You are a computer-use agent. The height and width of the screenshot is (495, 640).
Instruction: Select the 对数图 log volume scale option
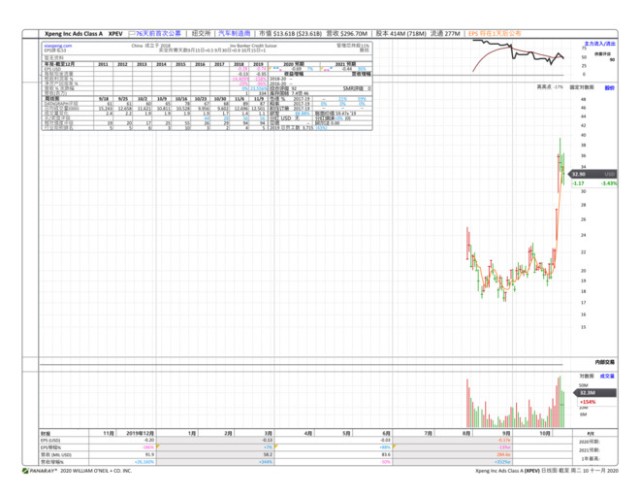point(587,376)
